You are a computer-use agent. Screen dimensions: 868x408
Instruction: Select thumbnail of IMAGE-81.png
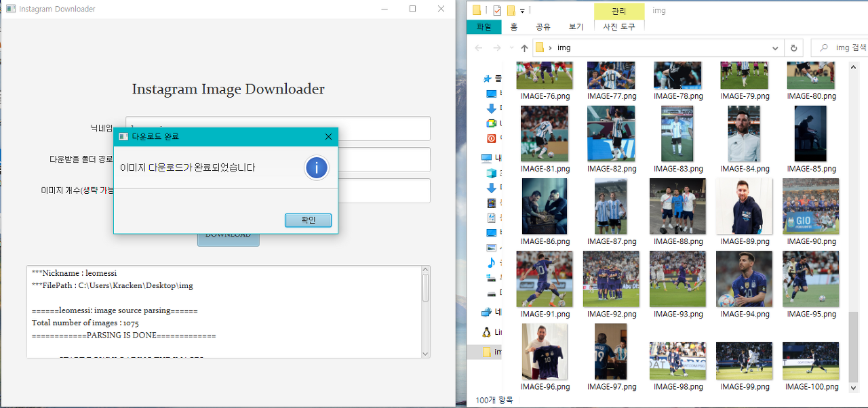pyautogui.click(x=545, y=134)
